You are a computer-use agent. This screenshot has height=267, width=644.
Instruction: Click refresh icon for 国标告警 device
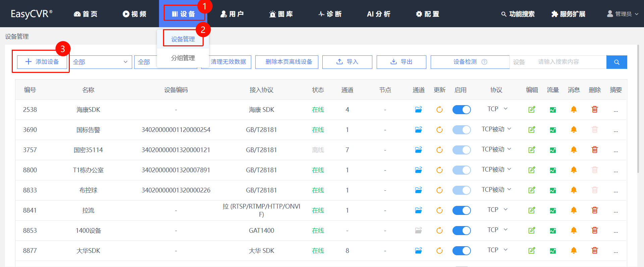point(439,130)
